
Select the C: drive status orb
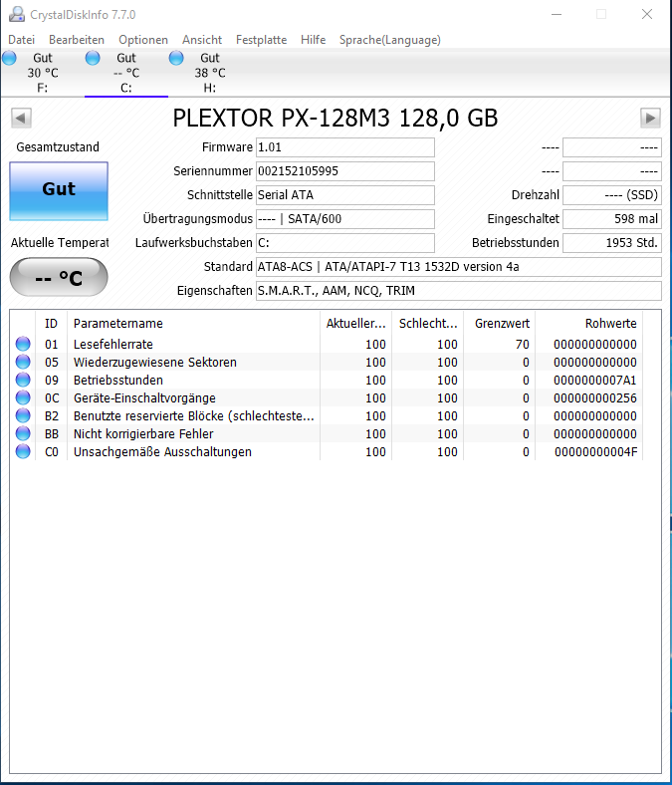(93, 58)
